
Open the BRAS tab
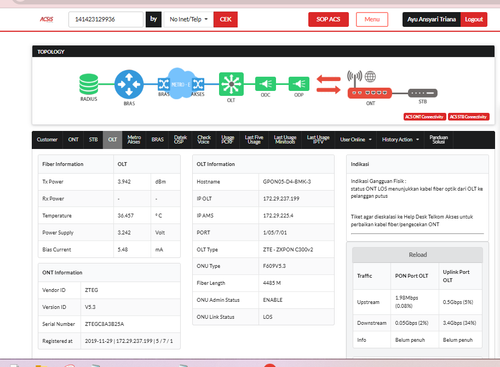(158, 140)
